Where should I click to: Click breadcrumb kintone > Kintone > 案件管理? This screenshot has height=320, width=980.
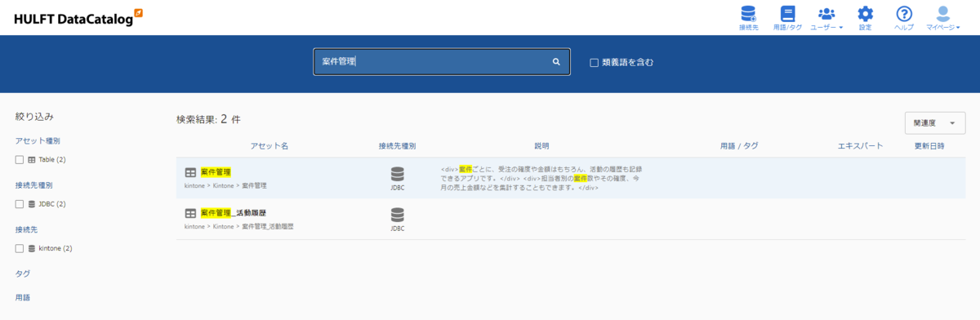click(225, 185)
